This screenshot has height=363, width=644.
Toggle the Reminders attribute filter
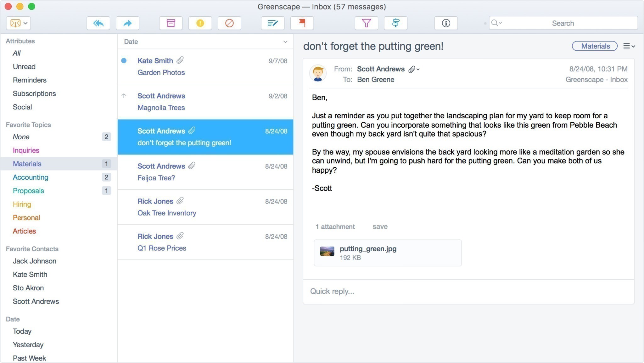30,80
